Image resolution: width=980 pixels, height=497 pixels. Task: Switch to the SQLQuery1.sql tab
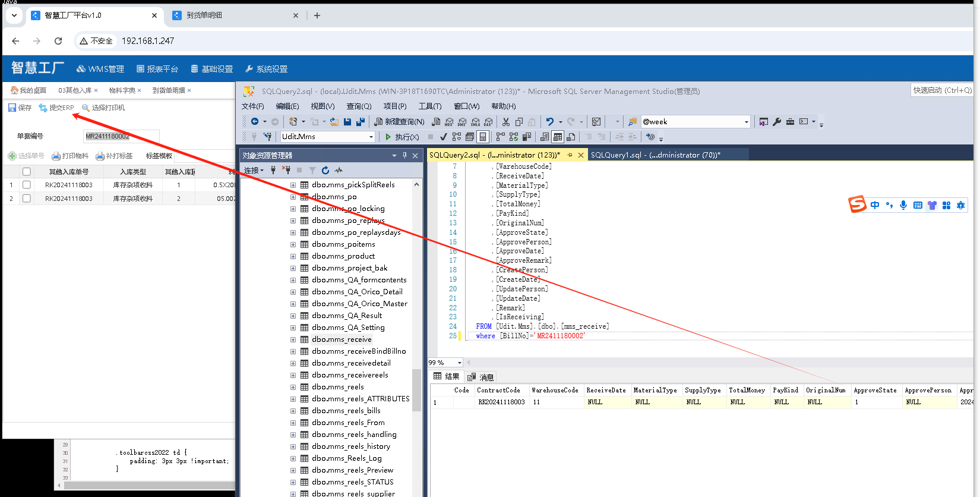pyautogui.click(x=655, y=155)
